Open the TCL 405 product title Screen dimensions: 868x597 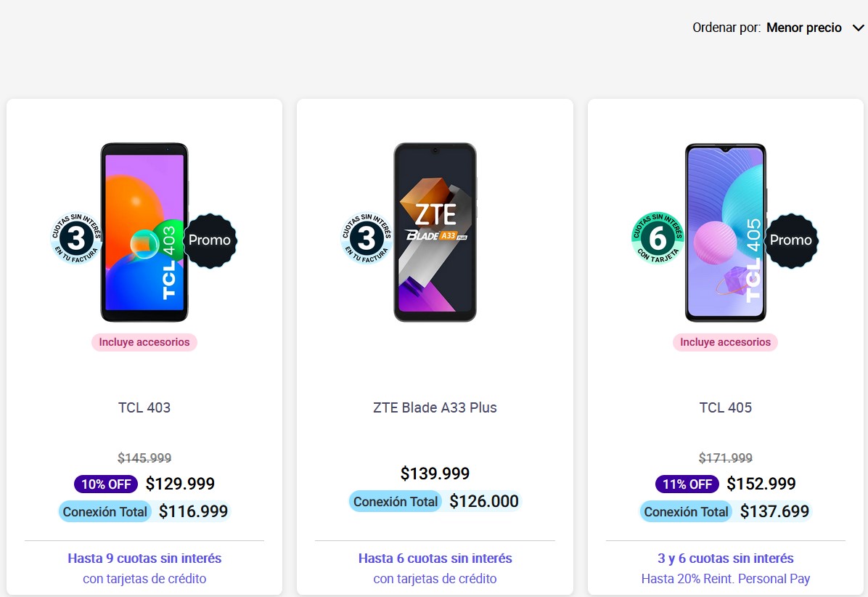click(726, 407)
